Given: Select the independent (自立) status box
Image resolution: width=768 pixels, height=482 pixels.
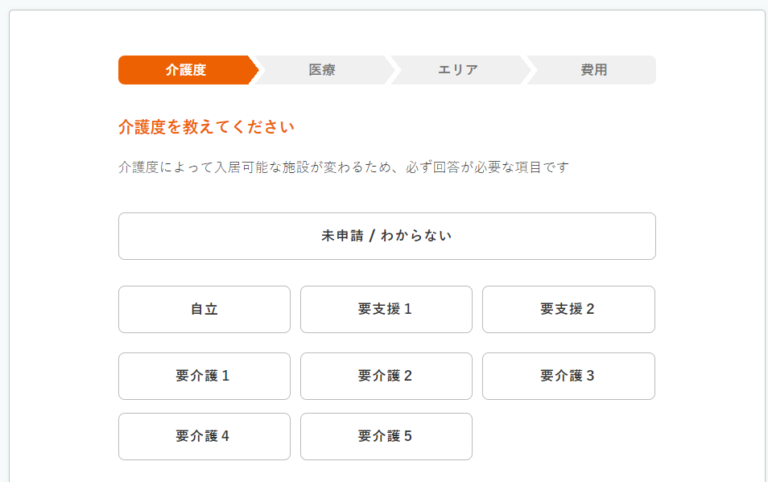Looking at the screenshot, I should click(204, 309).
